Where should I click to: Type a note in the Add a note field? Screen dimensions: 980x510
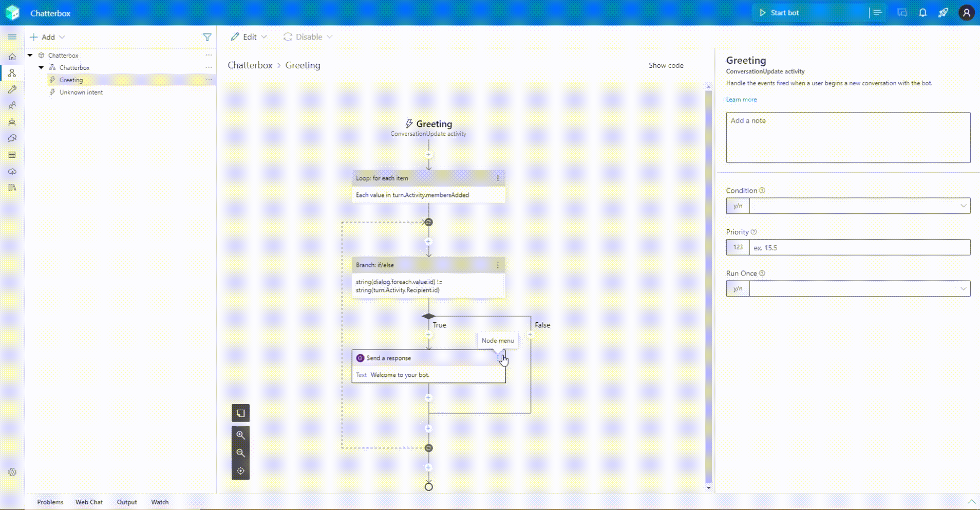click(847, 138)
